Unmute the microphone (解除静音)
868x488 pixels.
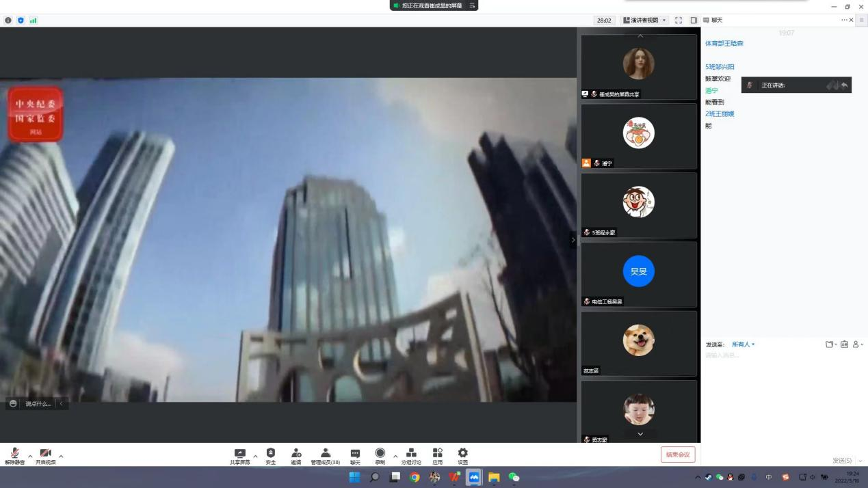(14, 456)
